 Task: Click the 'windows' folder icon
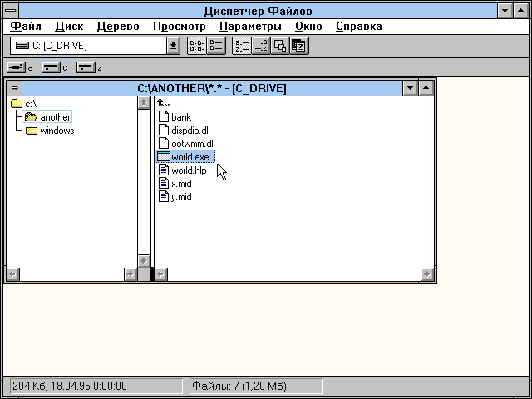click(x=32, y=131)
